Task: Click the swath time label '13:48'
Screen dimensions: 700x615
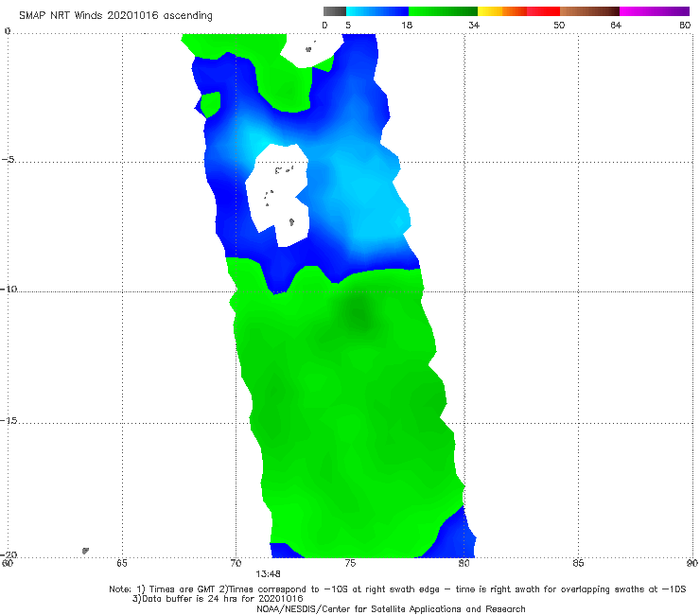Action: (x=268, y=574)
